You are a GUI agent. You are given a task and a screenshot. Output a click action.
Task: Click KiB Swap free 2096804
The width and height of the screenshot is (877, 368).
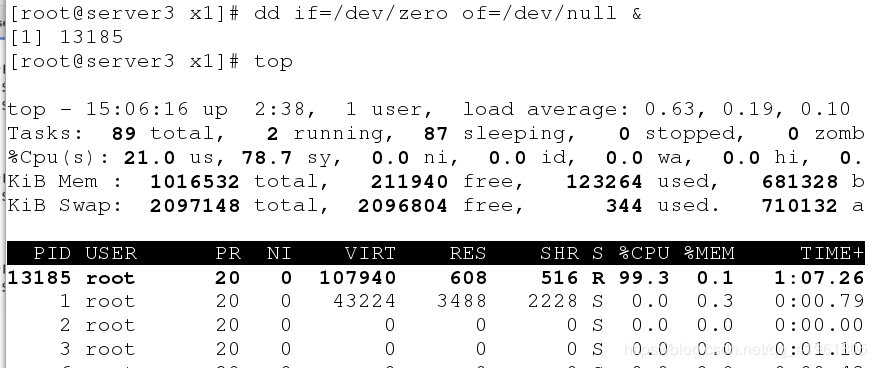pyautogui.click(x=403, y=206)
